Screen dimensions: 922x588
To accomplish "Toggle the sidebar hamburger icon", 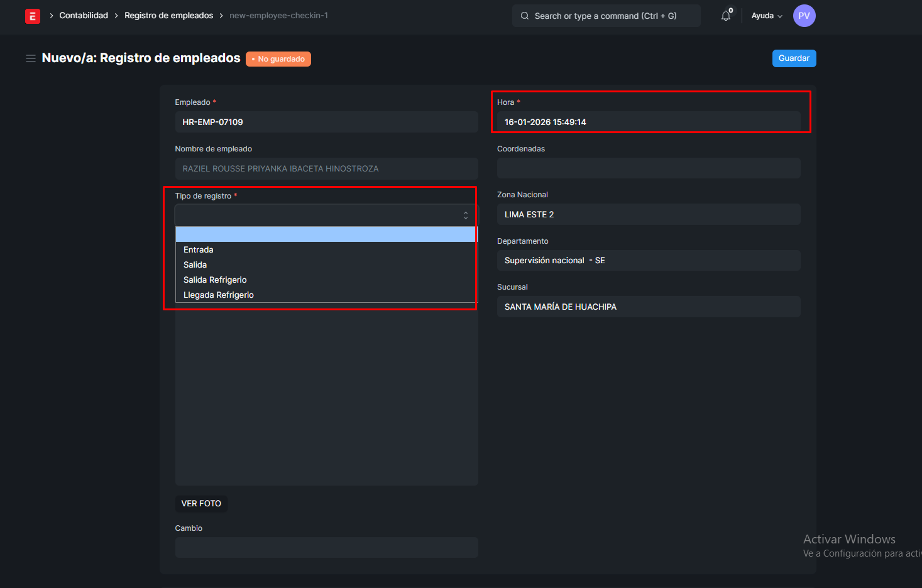I will click(30, 58).
